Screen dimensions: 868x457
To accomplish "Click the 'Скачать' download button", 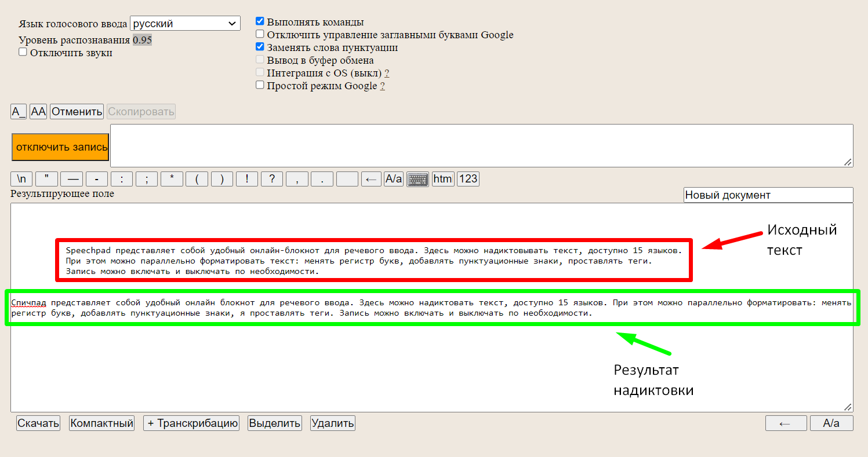I will 38,423.
